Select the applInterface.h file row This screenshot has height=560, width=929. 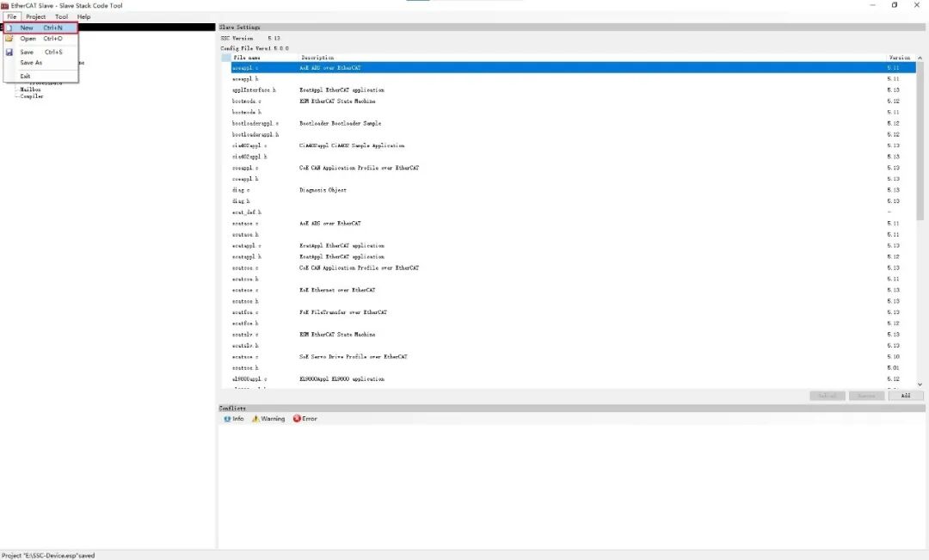click(573, 90)
